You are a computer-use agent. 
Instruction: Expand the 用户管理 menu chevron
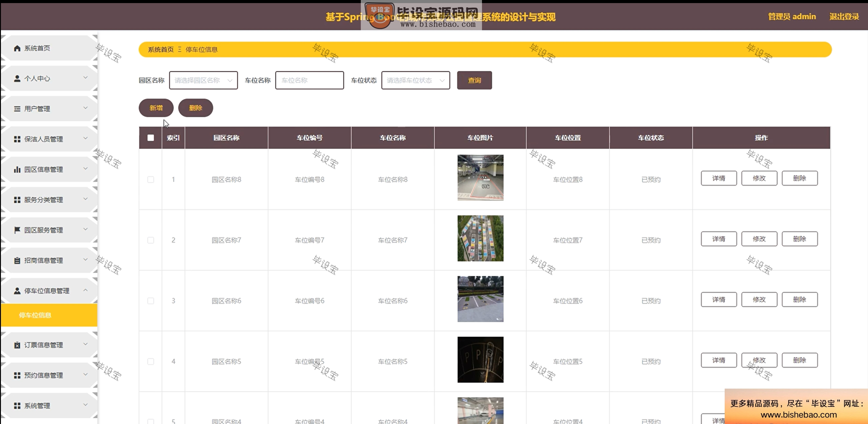tap(86, 108)
